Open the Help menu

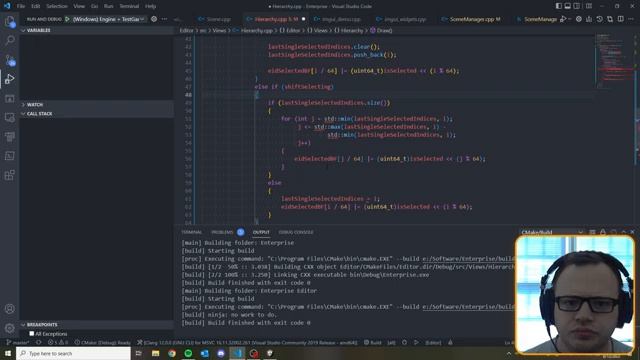(x=151, y=6)
